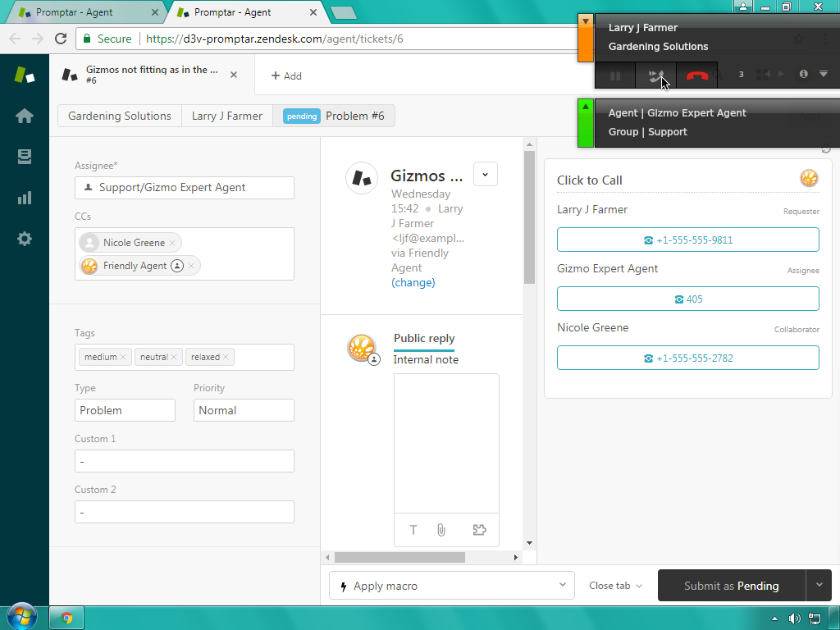Click the Zendesk logo in sidebar
This screenshot has height=630, width=840.
click(25, 75)
